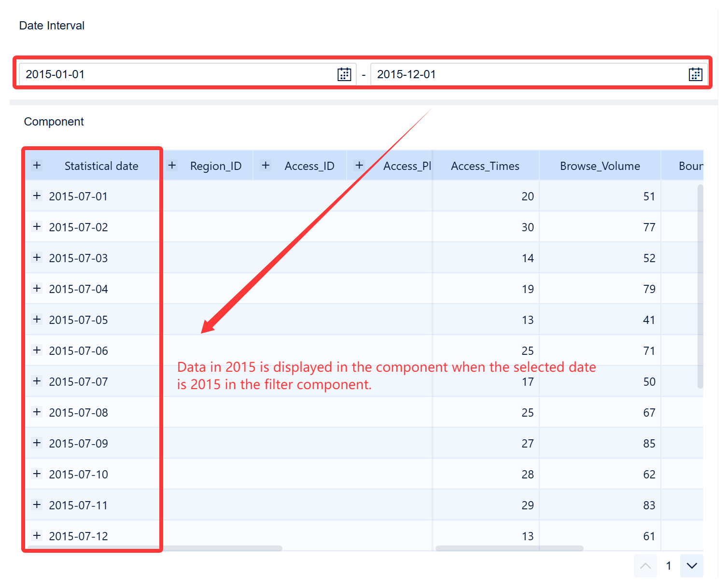Click the Access_Times value 20 cell

528,196
